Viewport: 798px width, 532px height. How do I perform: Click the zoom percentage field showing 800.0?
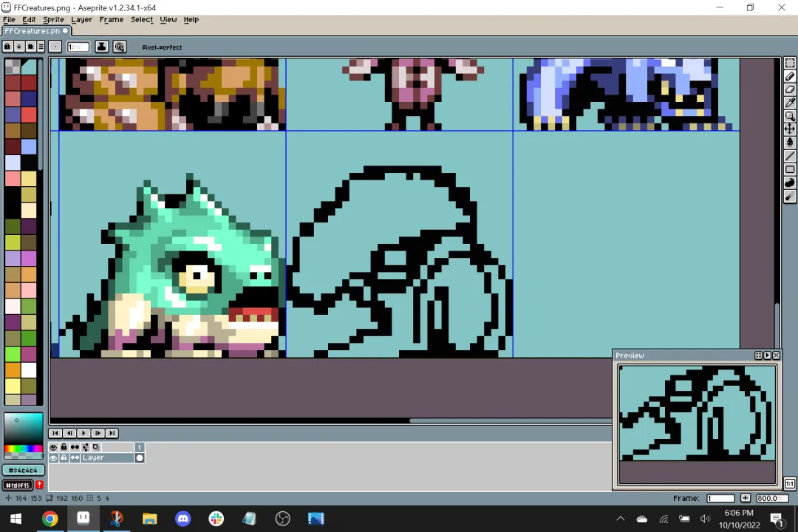771,498
